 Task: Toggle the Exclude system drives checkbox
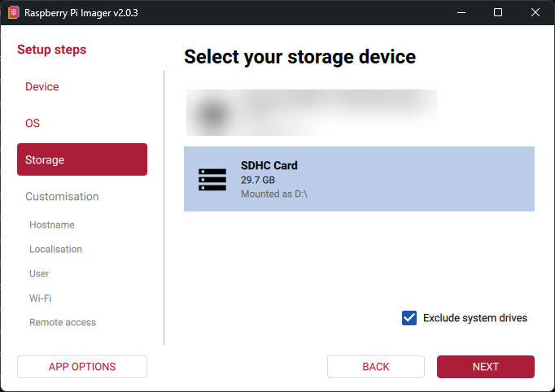click(x=410, y=318)
